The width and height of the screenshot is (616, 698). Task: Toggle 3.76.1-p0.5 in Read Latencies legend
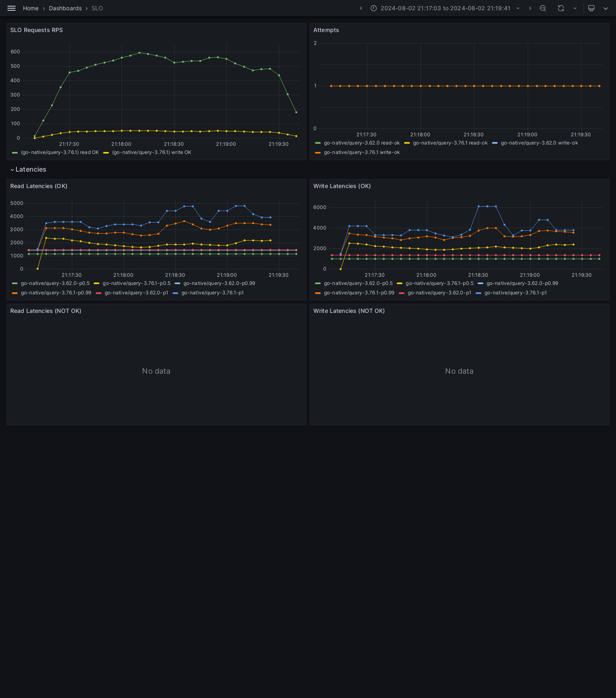point(136,283)
